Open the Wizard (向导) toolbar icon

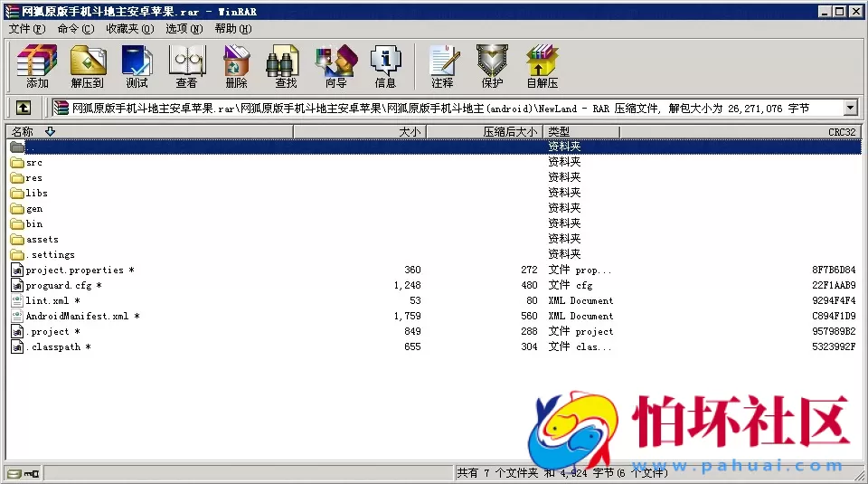click(x=335, y=66)
